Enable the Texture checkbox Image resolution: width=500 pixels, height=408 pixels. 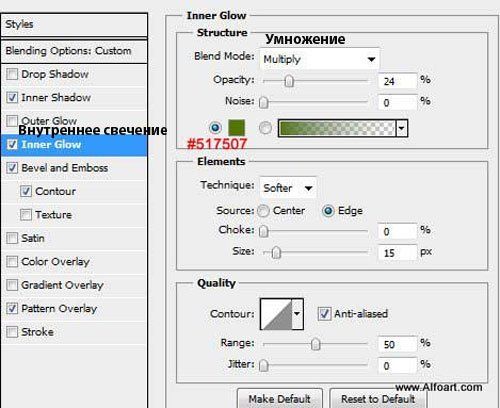(26, 215)
